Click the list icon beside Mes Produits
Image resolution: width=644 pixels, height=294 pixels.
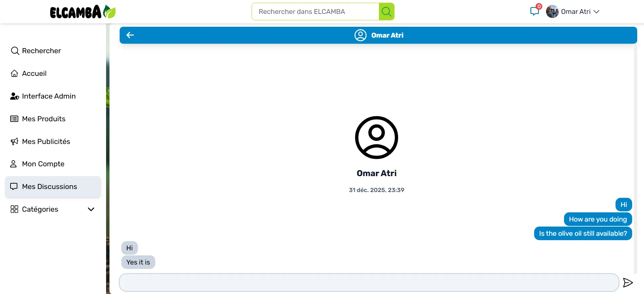[x=14, y=119]
